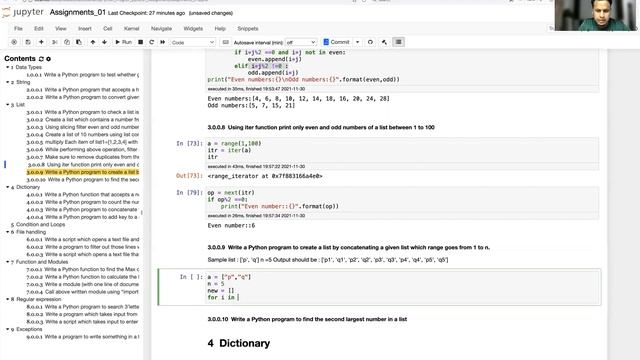
Task: Copy selected cells
Action: tap(67, 42)
